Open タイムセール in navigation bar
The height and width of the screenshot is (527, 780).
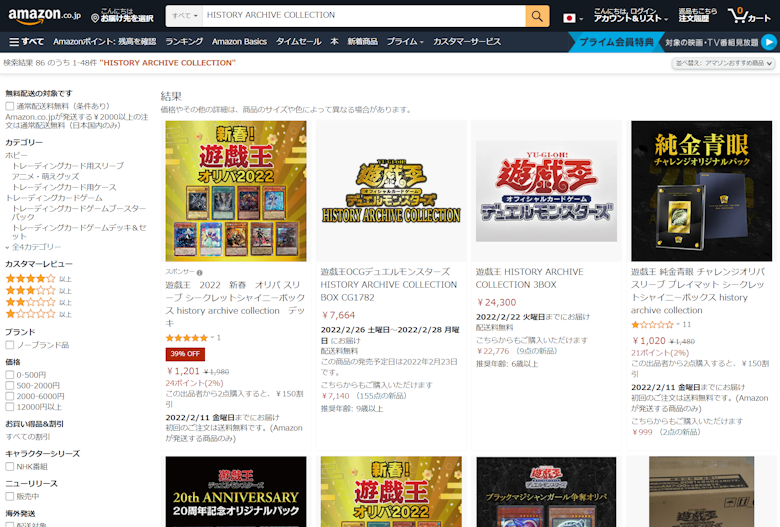tap(298, 42)
